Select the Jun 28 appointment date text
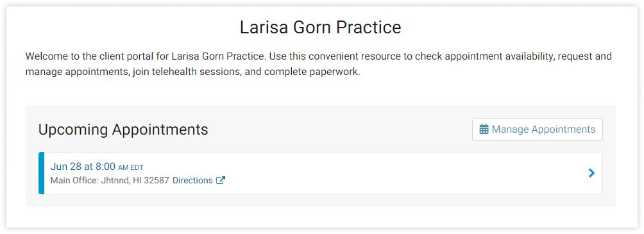This screenshot has height=234, width=644. pyautogui.click(x=67, y=166)
